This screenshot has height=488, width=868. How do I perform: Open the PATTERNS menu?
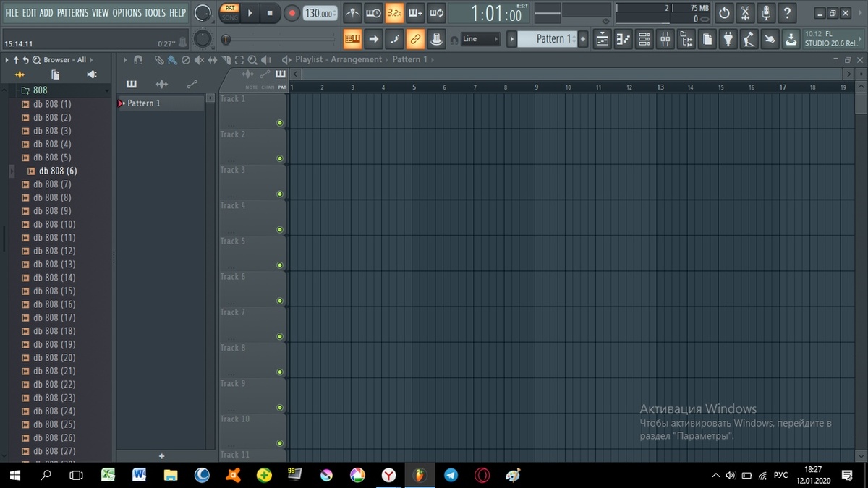[72, 13]
